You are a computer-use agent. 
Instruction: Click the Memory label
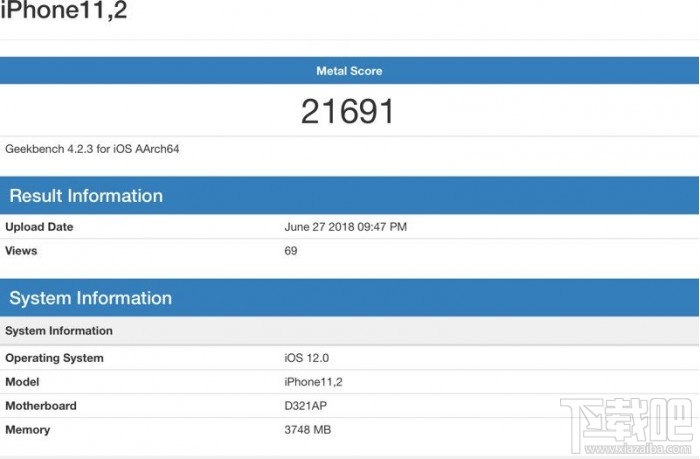point(28,430)
